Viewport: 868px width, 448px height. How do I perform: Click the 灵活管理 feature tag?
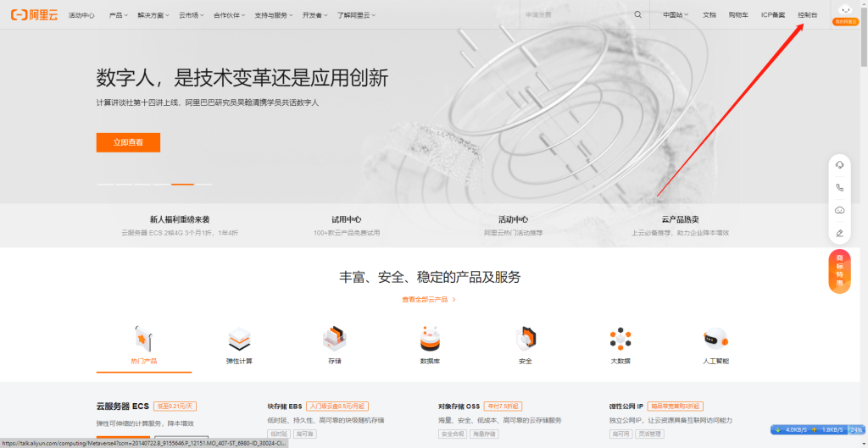click(648, 434)
